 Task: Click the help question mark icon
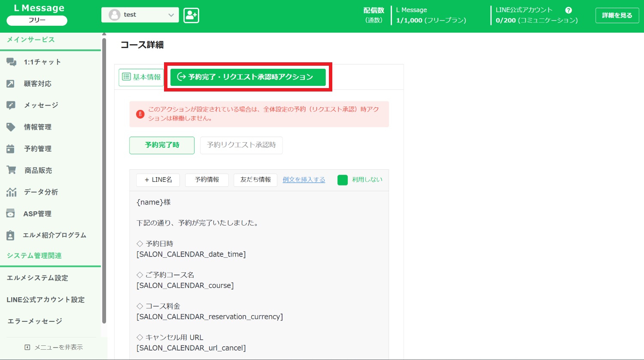[x=568, y=10]
